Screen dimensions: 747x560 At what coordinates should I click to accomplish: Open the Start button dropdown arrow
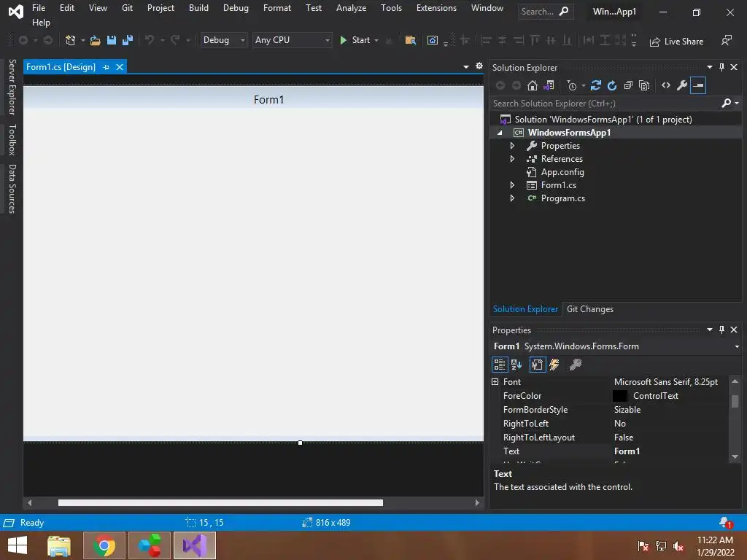click(376, 41)
